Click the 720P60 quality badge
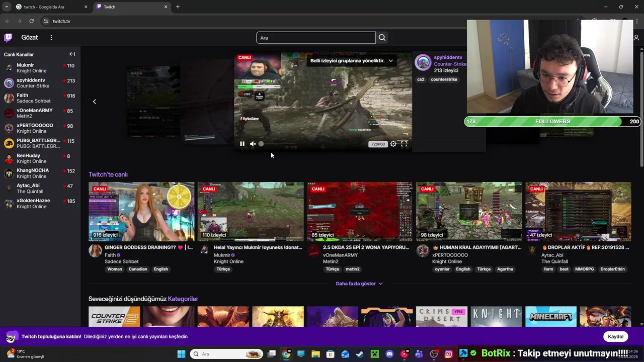Viewport: 644px width, 362px height. (378, 144)
